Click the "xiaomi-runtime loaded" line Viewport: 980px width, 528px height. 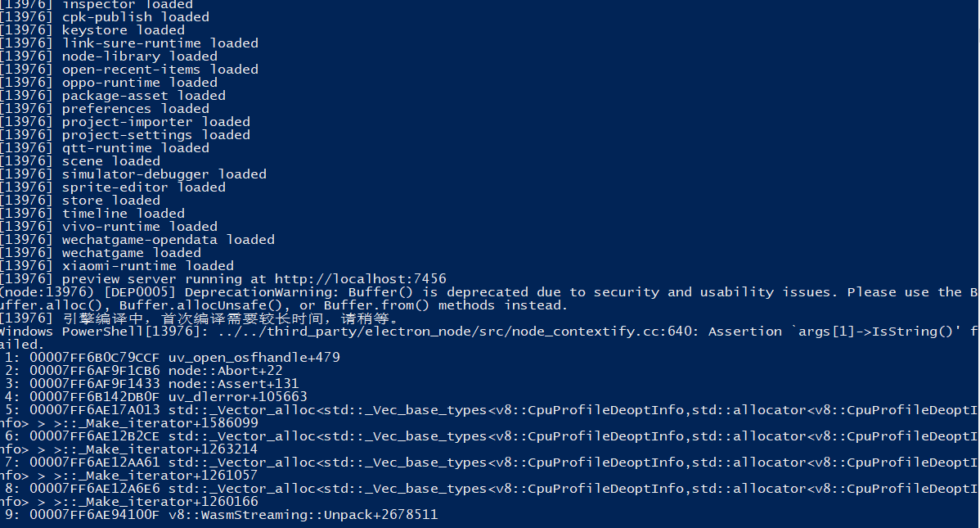coord(147,266)
